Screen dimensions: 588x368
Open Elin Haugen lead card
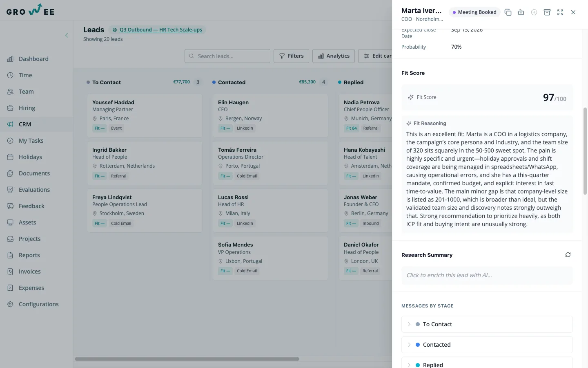pos(270,115)
